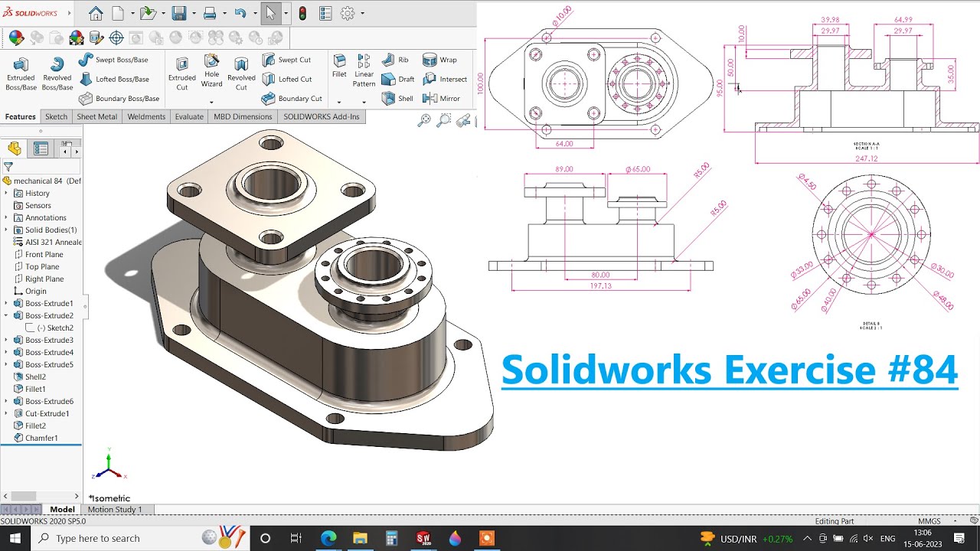Image resolution: width=980 pixels, height=551 pixels.
Task: Save the document with floppy icon
Action: tap(179, 13)
